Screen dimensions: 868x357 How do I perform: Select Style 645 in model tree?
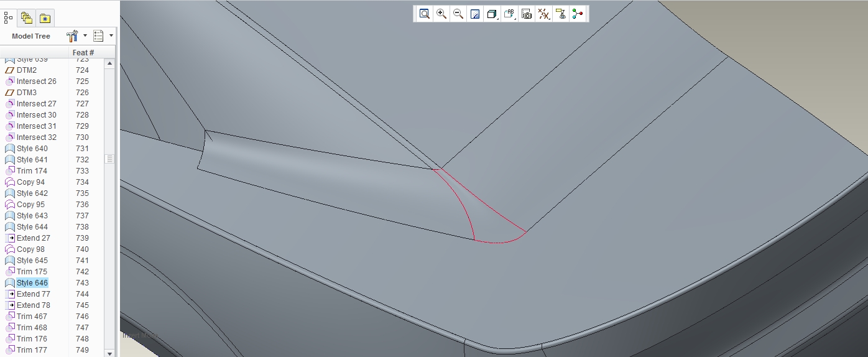[32, 261]
